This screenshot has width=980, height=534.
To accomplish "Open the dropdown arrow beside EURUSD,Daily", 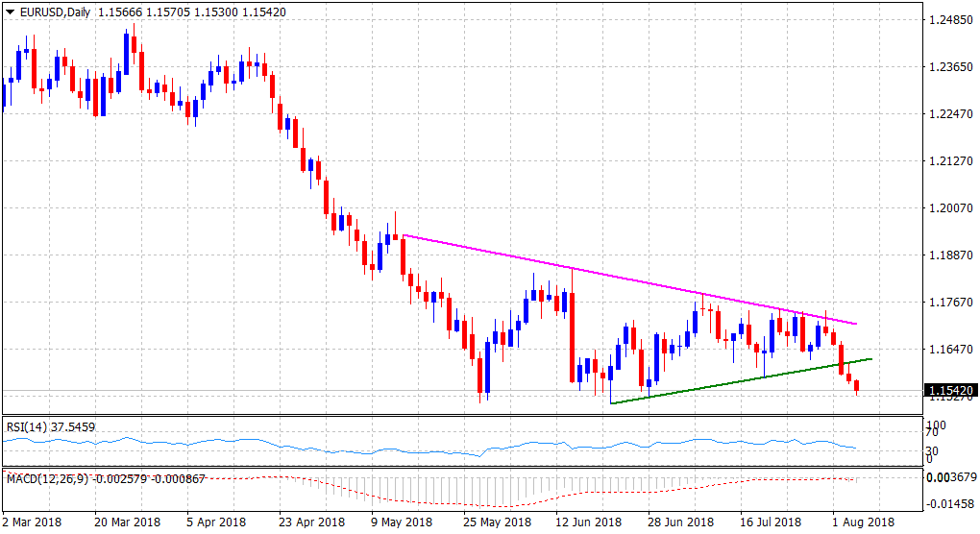I will pos(9,13).
